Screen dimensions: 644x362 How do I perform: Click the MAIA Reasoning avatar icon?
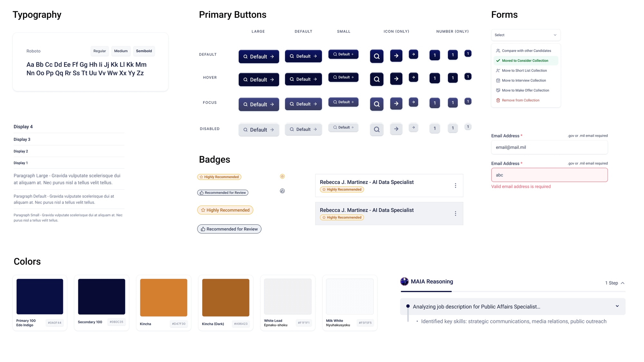tap(404, 281)
